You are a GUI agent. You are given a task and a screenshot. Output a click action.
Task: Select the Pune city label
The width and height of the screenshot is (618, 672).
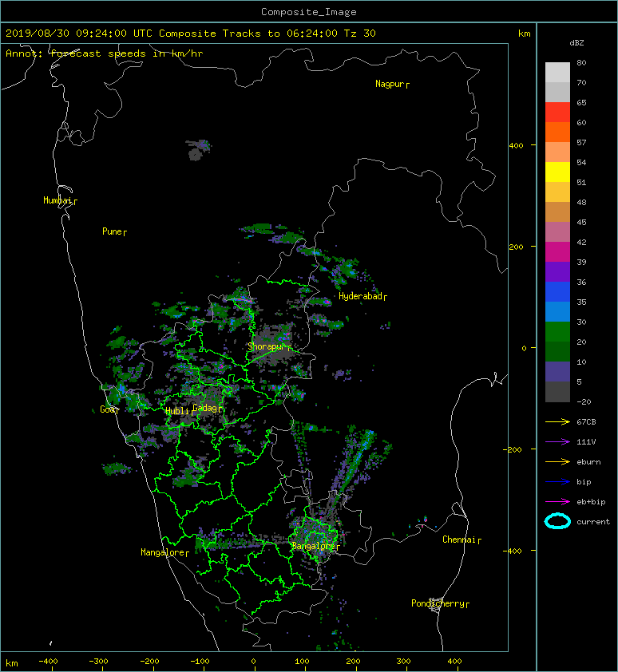tap(112, 231)
